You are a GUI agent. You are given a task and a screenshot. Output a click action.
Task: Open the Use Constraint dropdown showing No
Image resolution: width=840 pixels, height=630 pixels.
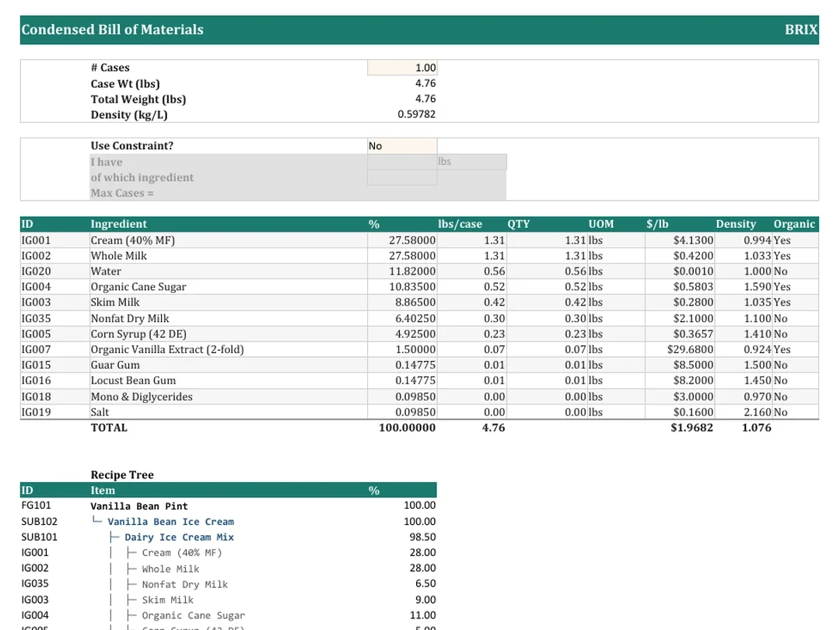(x=402, y=145)
